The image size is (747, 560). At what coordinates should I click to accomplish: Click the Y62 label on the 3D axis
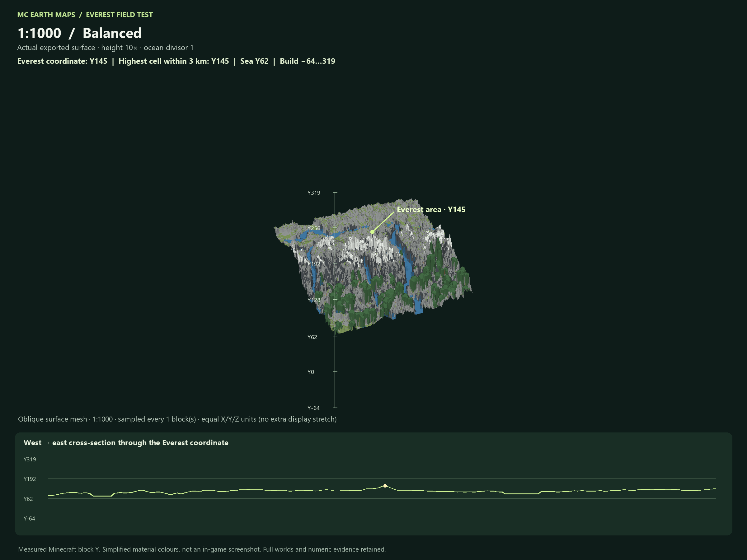pyautogui.click(x=312, y=337)
